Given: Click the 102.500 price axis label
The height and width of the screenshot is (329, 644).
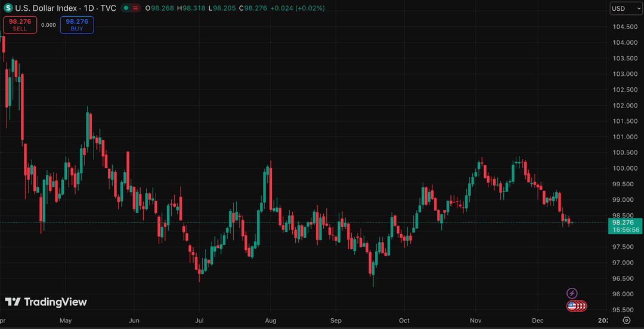Looking at the screenshot, I should click(624, 90).
